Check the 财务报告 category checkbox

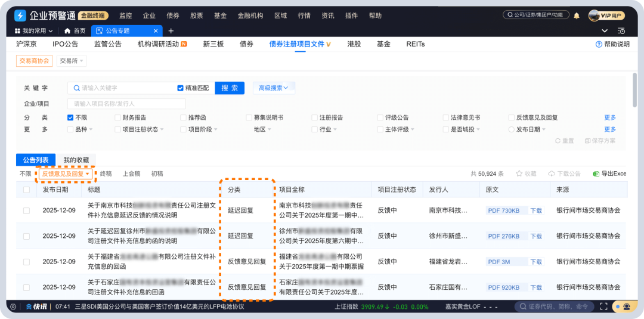point(118,117)
